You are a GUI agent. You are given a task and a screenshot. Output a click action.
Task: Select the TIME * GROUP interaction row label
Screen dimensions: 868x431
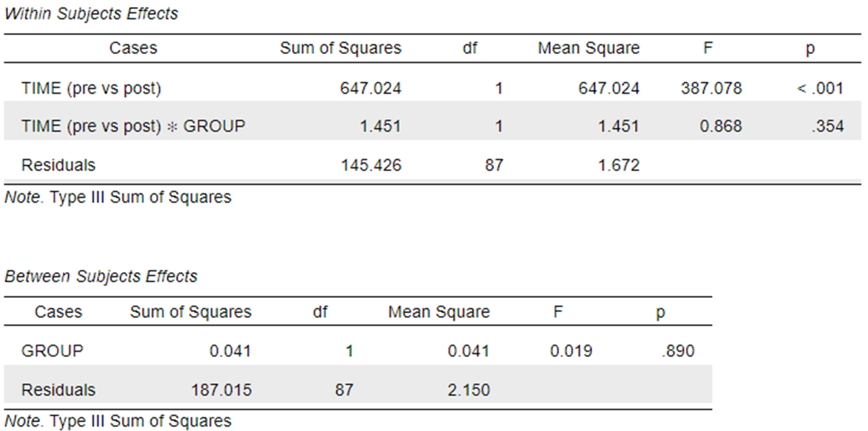[x=133, y=126]
